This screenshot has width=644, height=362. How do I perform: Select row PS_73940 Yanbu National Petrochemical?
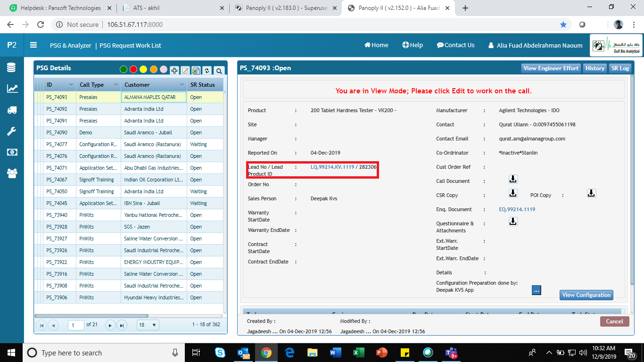129,215
